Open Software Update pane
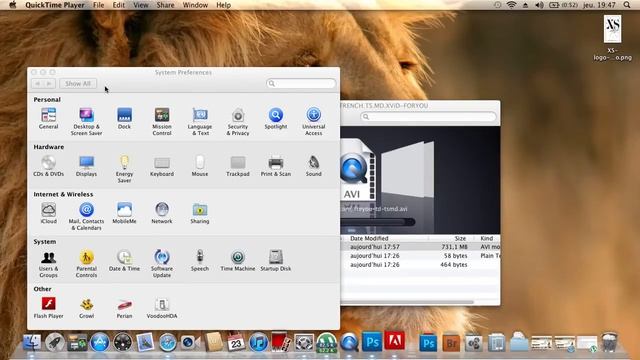640x360 pixels. point(162,263)
